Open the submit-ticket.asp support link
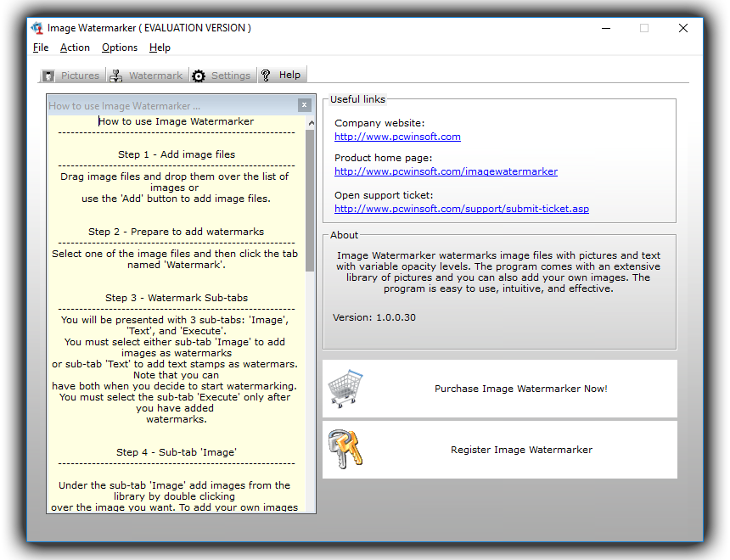The image size is (730, 560). click(462, 209)
